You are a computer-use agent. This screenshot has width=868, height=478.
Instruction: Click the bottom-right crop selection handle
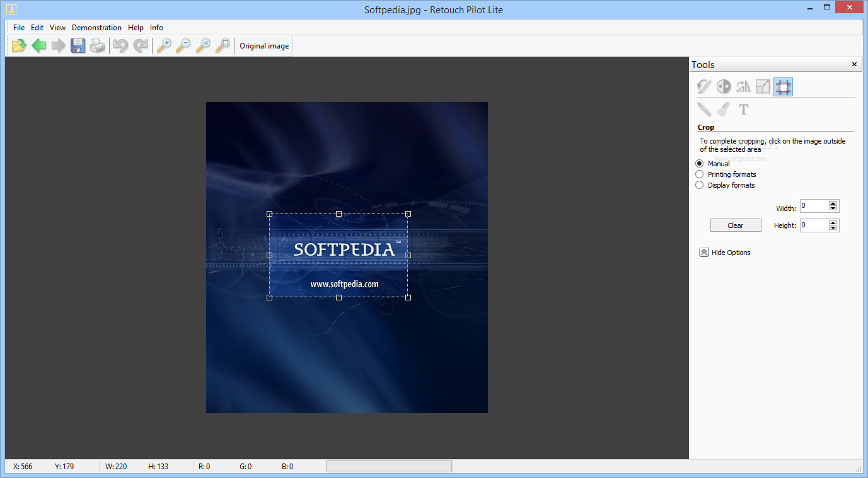[408, 297]
